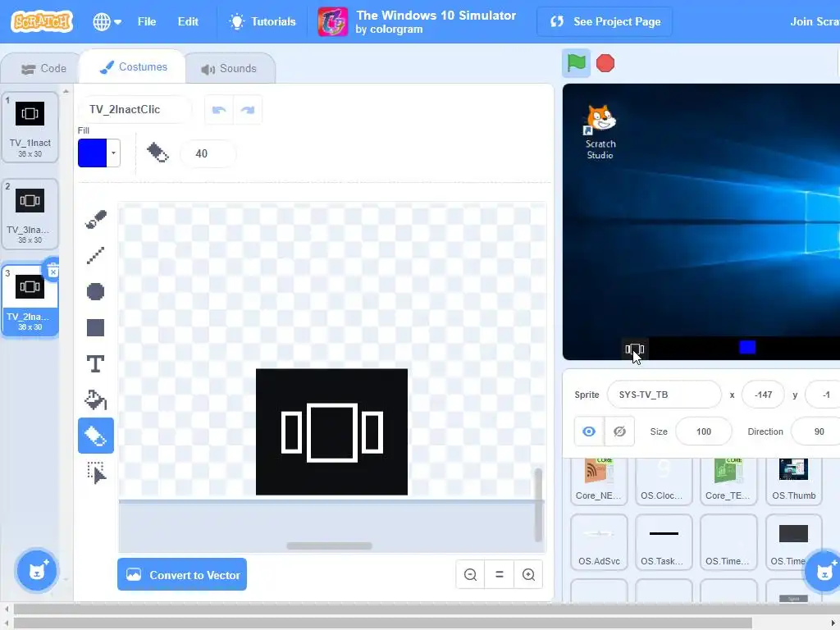
Task: Open the Fill color dropdown arrow
Action: [x=113, y=153]
